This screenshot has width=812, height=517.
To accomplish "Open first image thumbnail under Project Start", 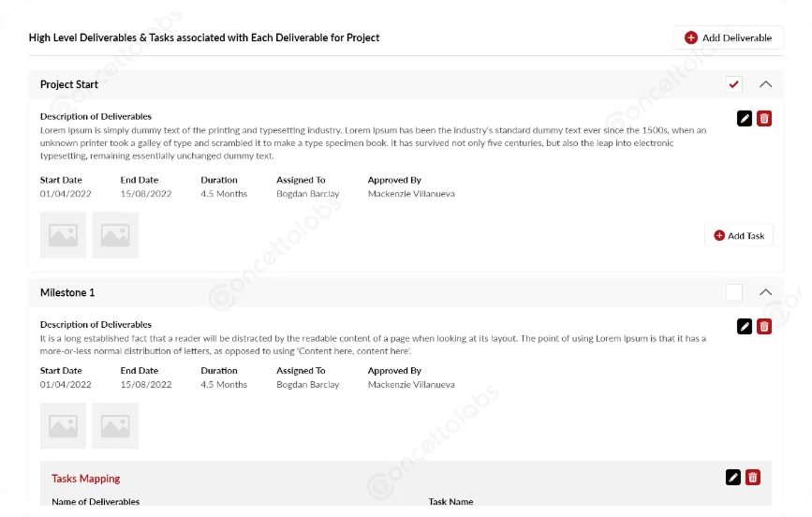I will [63, 235].
